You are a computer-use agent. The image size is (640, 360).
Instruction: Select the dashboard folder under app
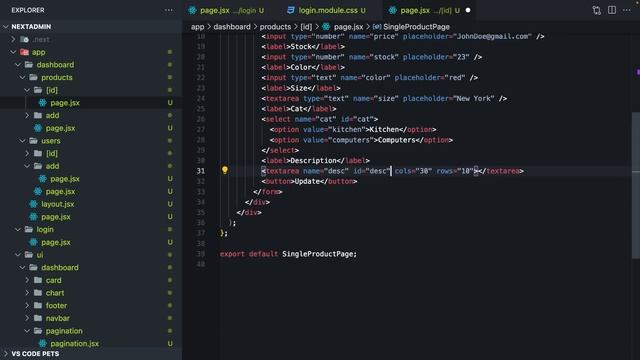[55, 64]
